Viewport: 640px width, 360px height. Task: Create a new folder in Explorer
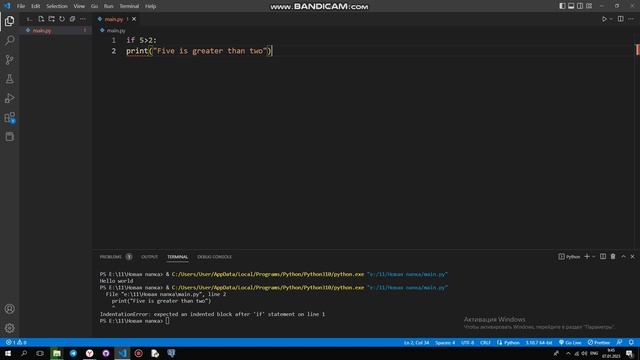(51, 19)
